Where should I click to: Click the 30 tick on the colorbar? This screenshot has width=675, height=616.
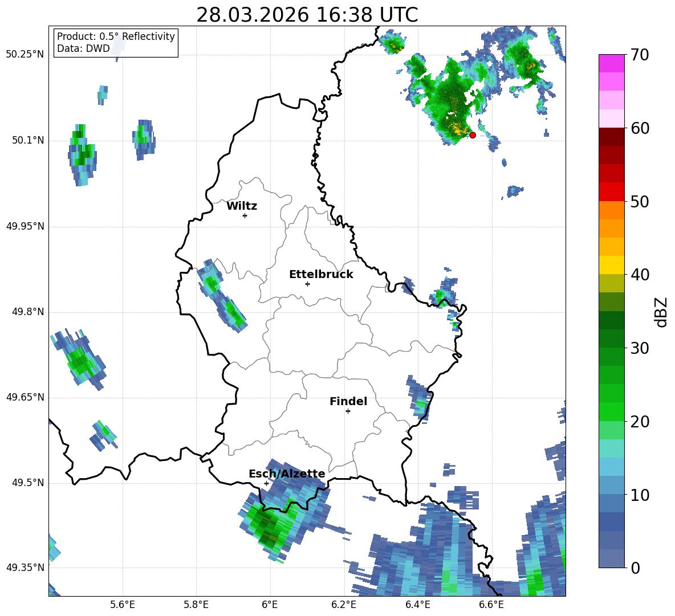639,348
